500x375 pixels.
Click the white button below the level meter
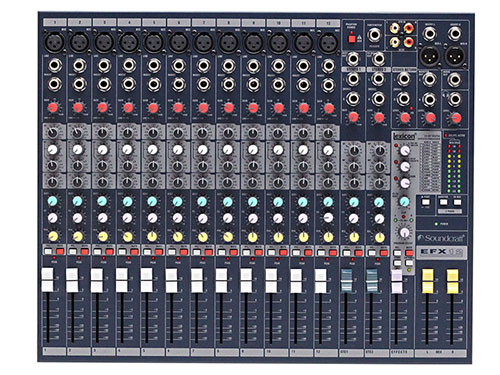click(426, 201)
